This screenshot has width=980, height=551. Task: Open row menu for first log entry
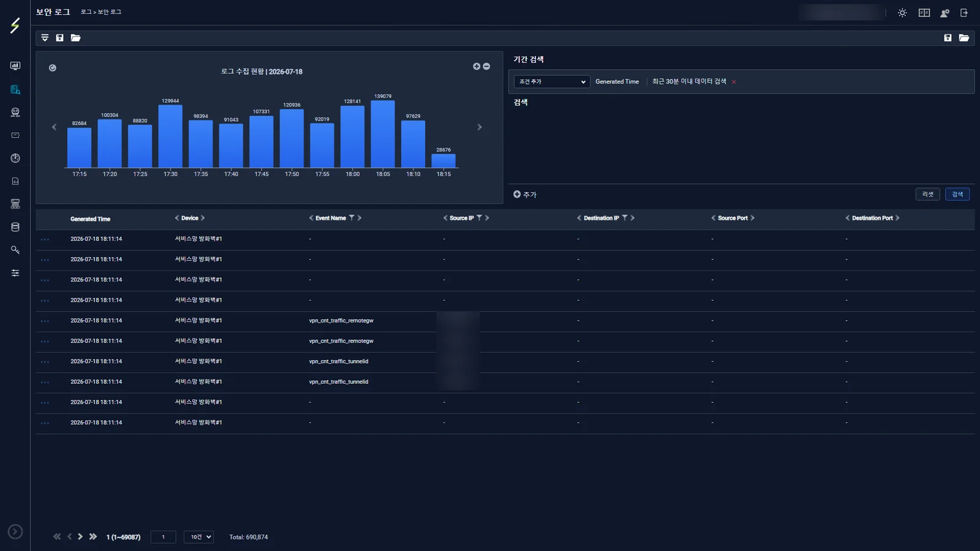click(x=45, y=239)
